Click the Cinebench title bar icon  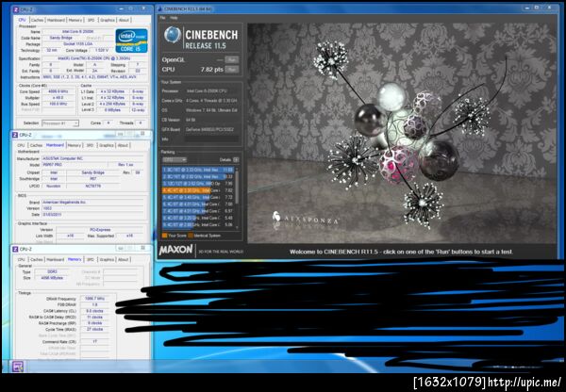click(160, 8)
